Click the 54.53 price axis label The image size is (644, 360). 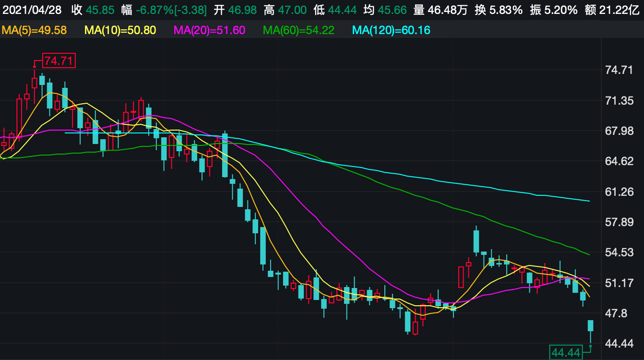620,252
